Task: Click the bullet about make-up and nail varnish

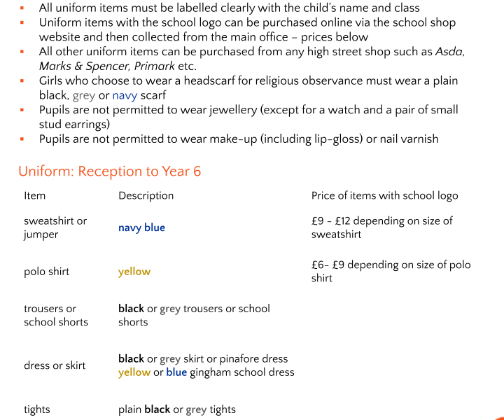Action: click(x=238, y=139)
